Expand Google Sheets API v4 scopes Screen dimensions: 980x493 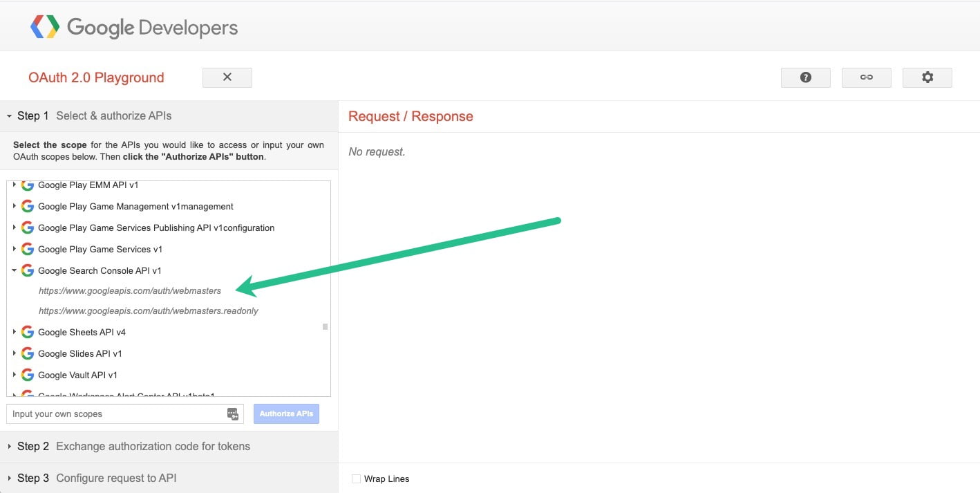[15, 331]
